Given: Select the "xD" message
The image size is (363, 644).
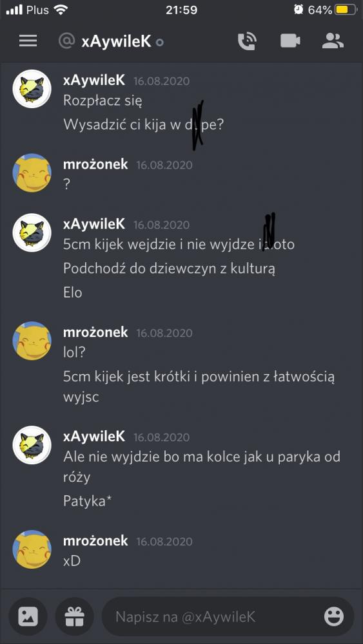Looking at the screenshot, I should (72, 561).
